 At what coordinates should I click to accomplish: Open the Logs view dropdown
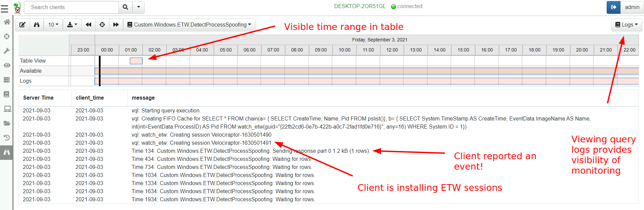pyautogui.click(x=627, y=25)
